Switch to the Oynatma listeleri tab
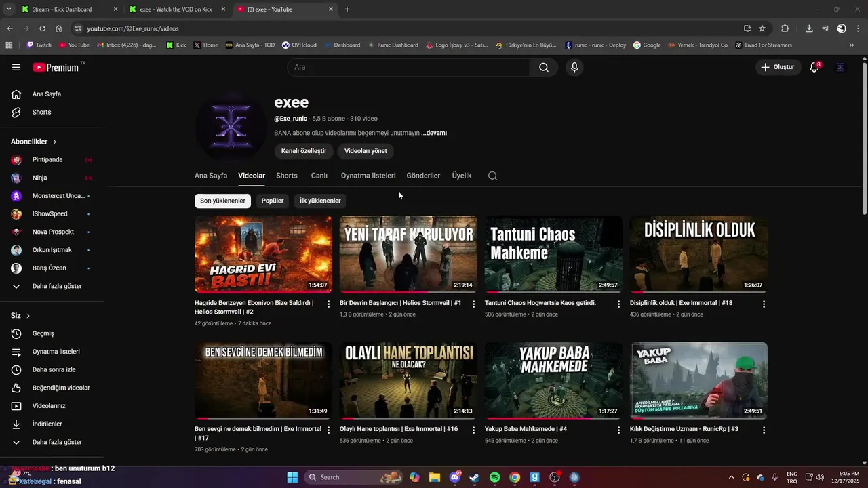868x488 pixels. tap(368, 176)
